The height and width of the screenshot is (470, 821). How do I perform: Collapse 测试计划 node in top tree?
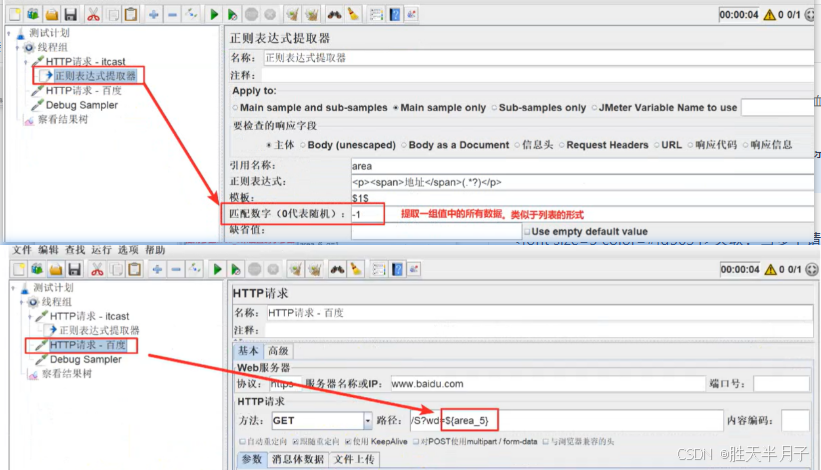click(x=9, y=33)
